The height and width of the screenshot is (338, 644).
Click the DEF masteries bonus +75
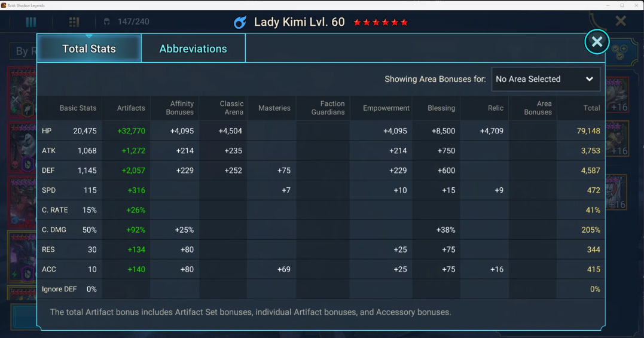284,170
